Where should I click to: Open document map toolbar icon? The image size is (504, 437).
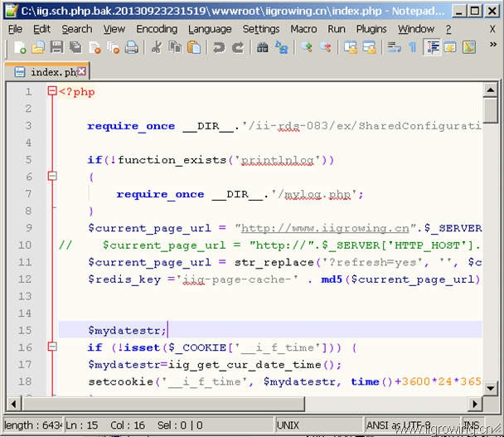[469, 47]
